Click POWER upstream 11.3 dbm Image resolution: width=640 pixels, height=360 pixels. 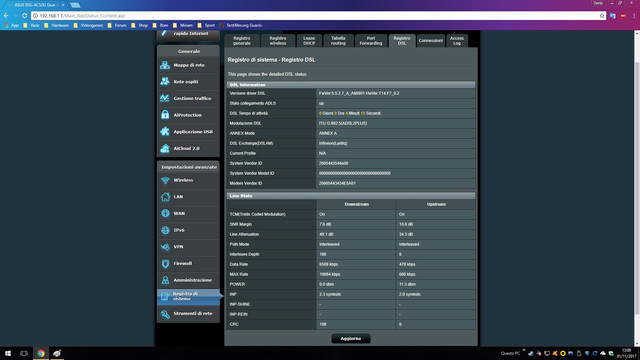point(407,284)
